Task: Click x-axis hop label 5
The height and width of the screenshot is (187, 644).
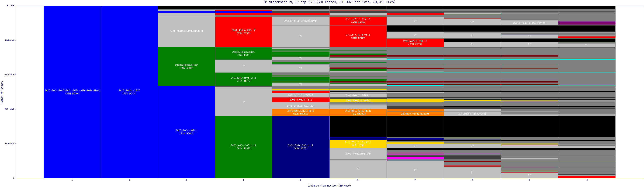Action: 301,180
